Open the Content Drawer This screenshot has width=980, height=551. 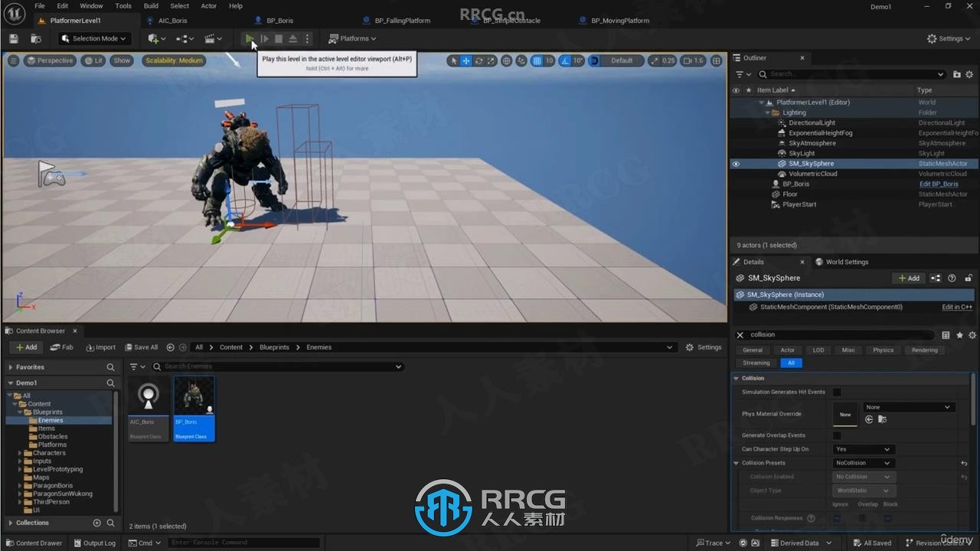(34, 543)
